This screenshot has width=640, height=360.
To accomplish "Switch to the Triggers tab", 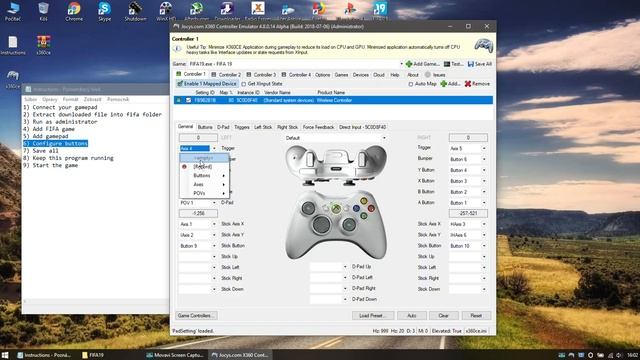I will tap(242, 127).
